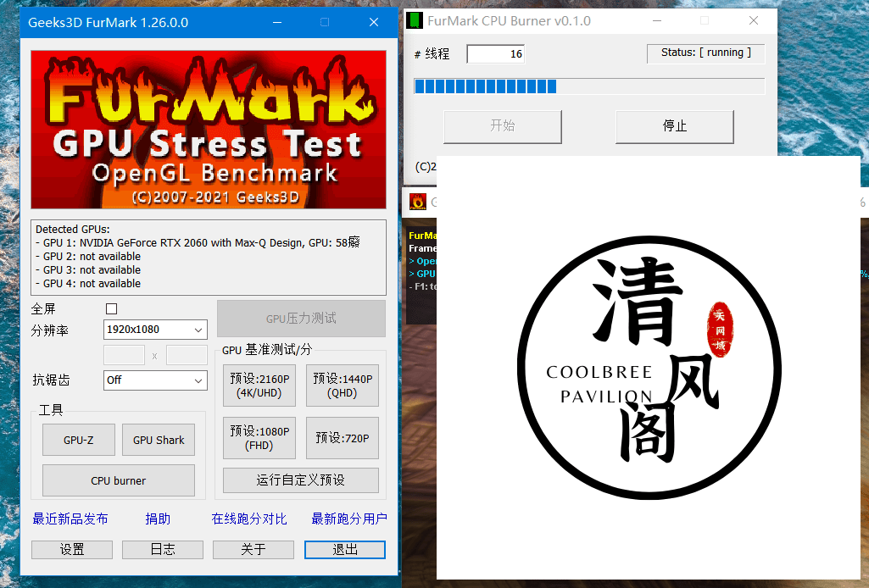Click the 退出 exit button

point(345,549)
